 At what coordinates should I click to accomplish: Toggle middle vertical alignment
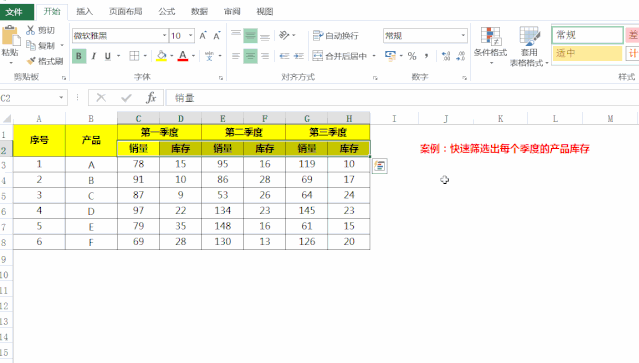pyautogui.click(x=250, y=36)
